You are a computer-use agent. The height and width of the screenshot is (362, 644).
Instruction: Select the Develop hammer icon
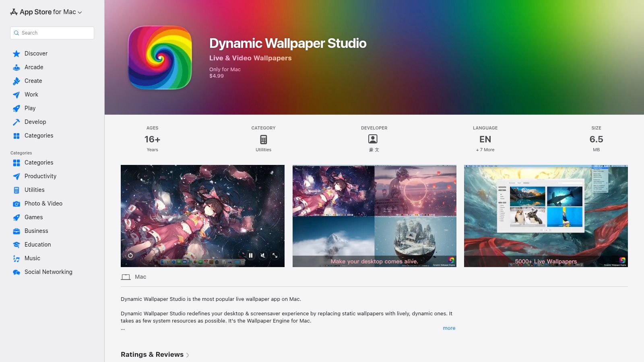coord(17,122)
